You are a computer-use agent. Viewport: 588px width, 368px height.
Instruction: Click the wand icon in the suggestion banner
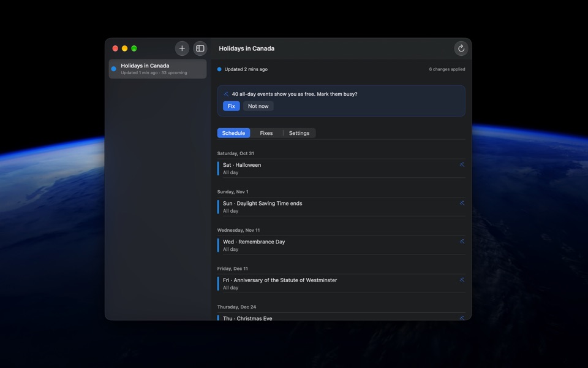tap(226, 94)
